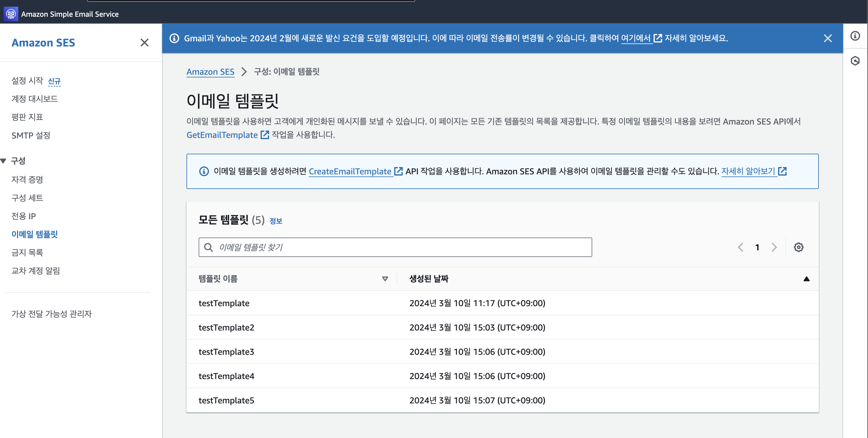Click the '신규' badge in sidebar

tap(54, 81)
